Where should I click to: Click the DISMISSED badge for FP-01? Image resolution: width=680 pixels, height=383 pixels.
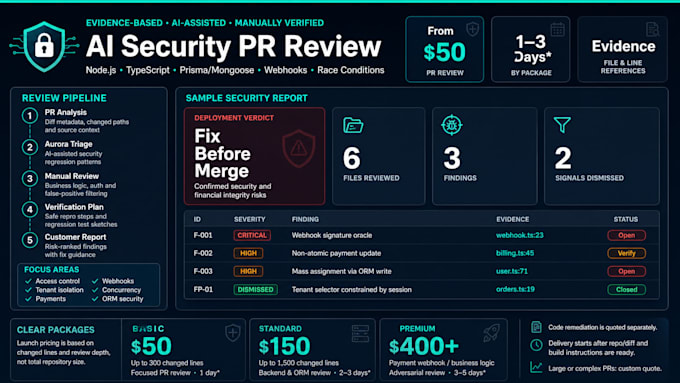click(x=255, y=289)
